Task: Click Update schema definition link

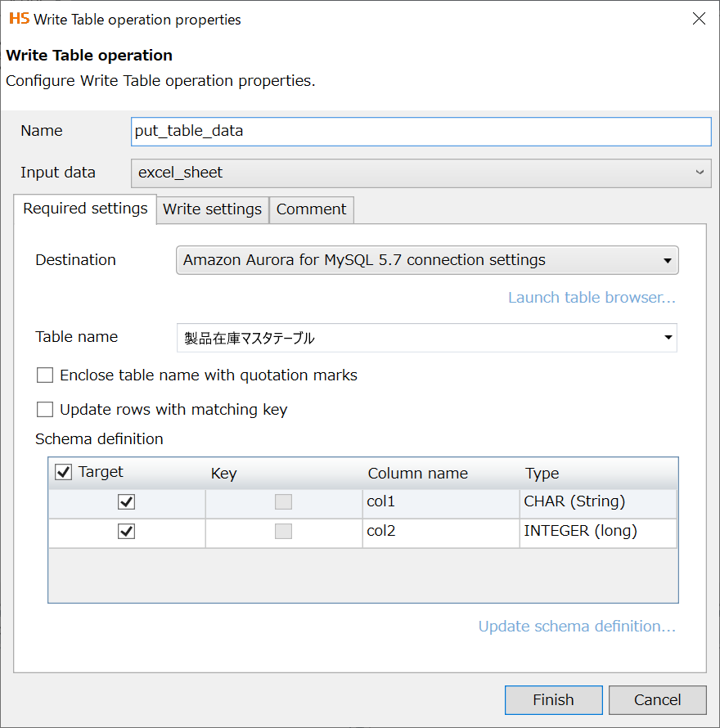Action: tap(577, 627)
